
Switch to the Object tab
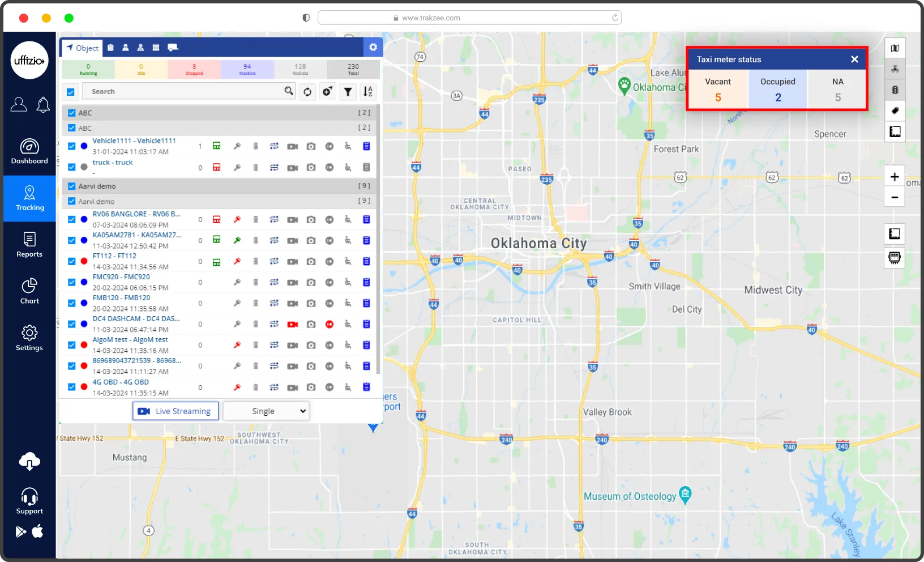pyautogui.click(x=82, y=48)
